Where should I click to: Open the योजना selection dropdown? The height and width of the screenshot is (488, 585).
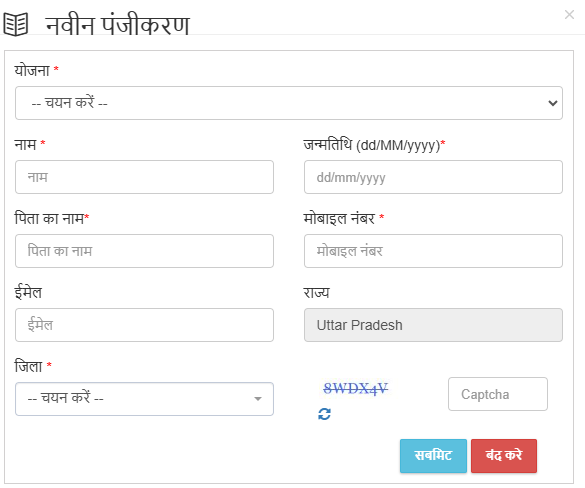click(x=289, y=103)
